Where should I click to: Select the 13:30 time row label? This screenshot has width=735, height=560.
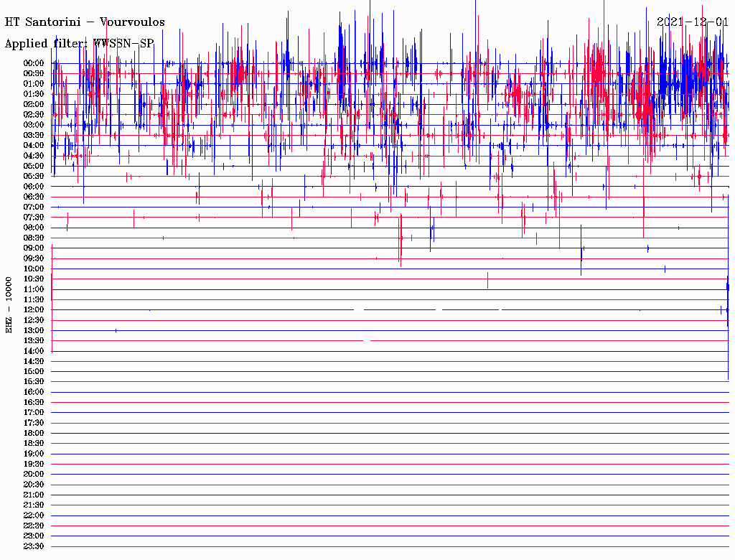[34, 341]
